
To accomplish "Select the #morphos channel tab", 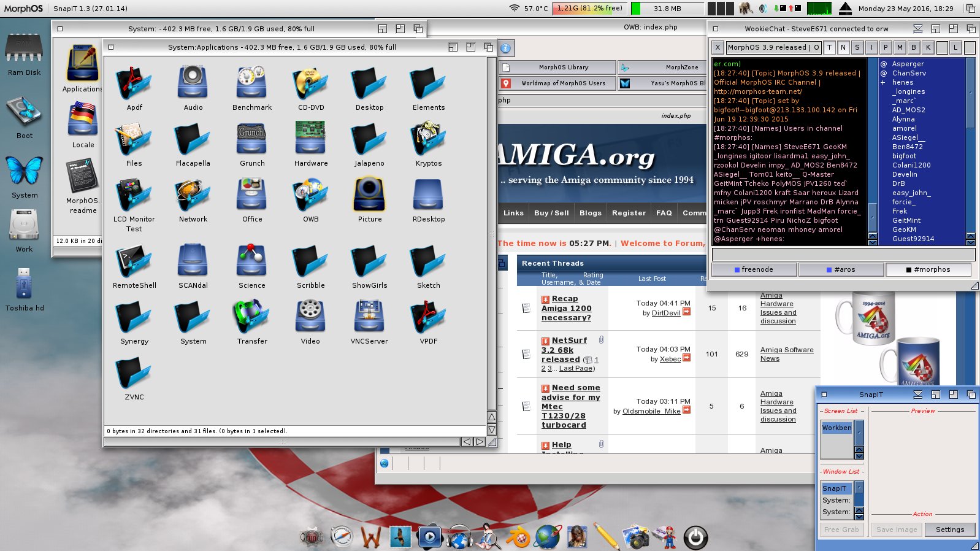I will [x=928, y=269].
